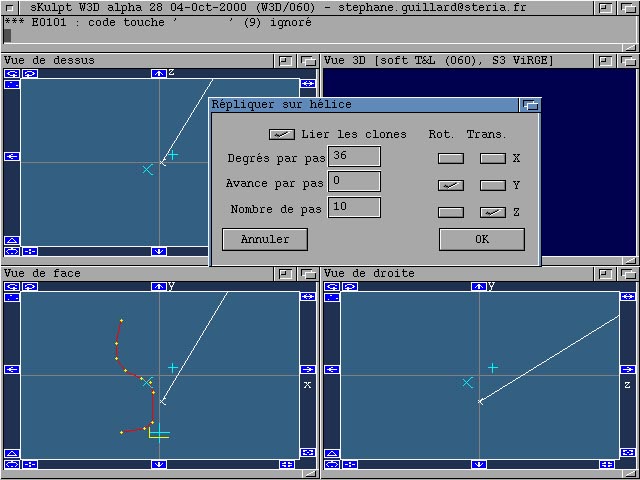Viewport: 640px width, 480px height.
Task: Pan right arrow in Vue de droite
Action: pos(628,369)
